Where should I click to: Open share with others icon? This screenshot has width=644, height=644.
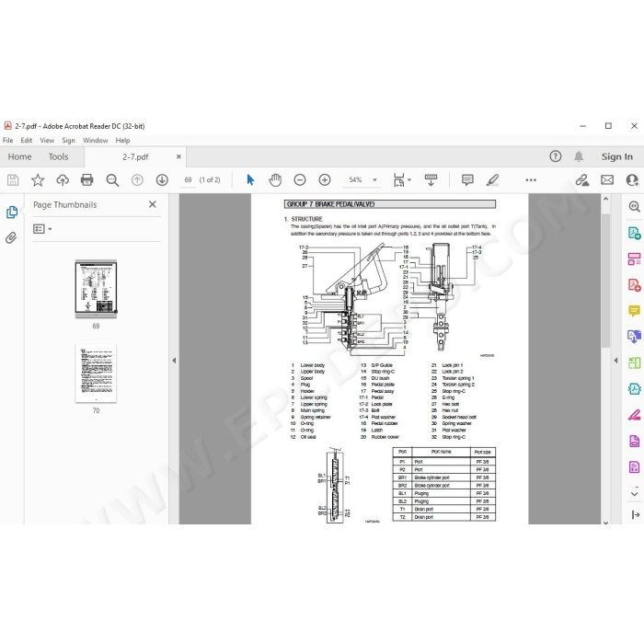pyautogui.click(x=632, y=180)
